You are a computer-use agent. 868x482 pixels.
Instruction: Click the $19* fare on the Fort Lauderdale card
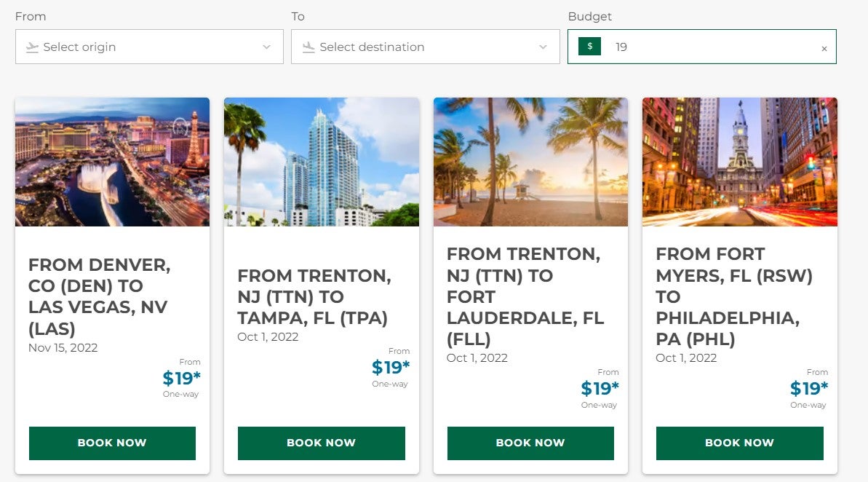click(x=600, y=388)
